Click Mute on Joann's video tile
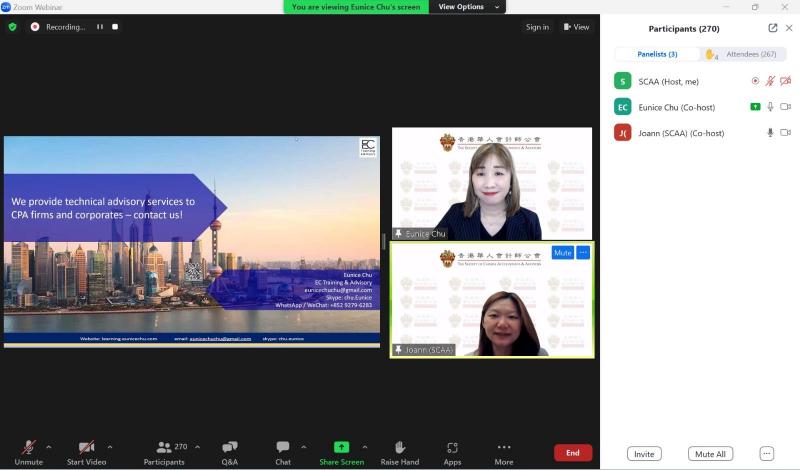 coord(562,253)
